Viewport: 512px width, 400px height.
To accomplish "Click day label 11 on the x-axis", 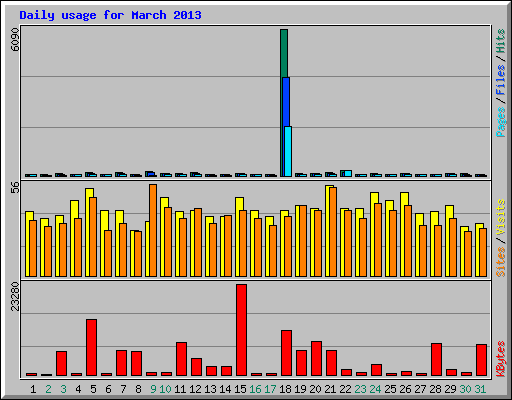I will click(180, 389).
